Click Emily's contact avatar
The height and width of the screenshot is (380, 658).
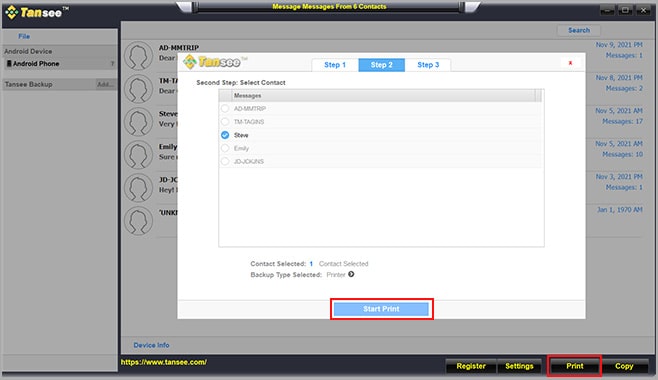138,155
